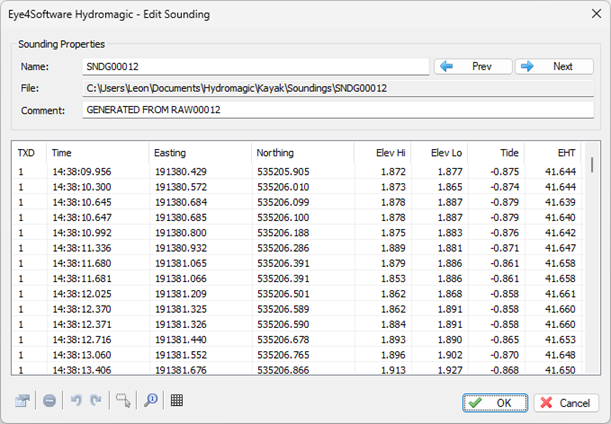Click the redo arrow icon

click(95, 401)
